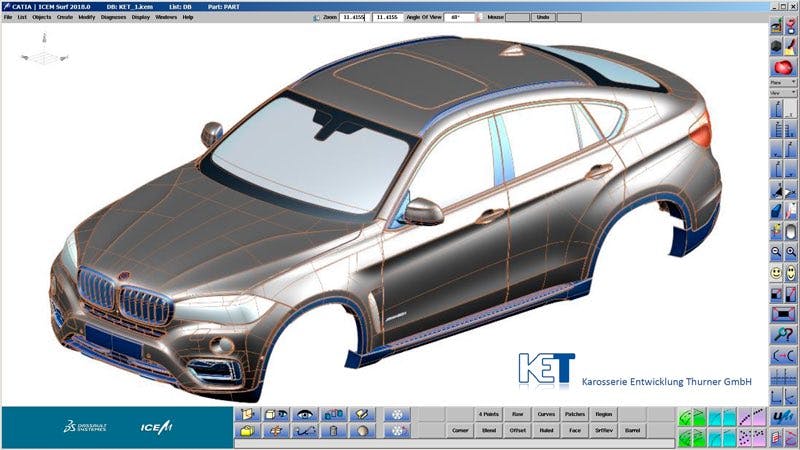Open the Display menu
800x450 pixels.
141,17
